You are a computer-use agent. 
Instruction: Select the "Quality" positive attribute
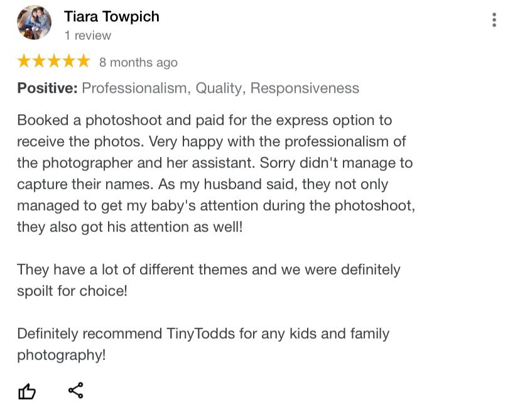tap(220, 89)
